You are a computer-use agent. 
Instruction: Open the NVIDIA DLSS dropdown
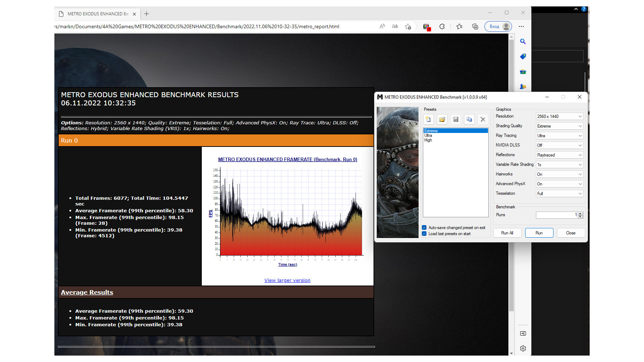[x=560, y=145]
